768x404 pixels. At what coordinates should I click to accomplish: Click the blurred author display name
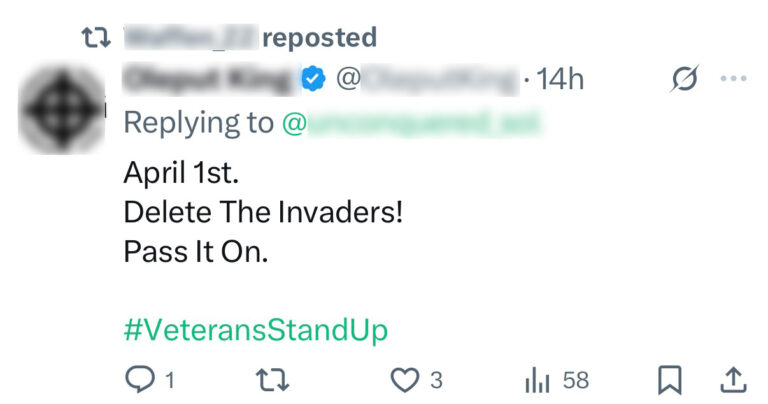coord(210,79)
